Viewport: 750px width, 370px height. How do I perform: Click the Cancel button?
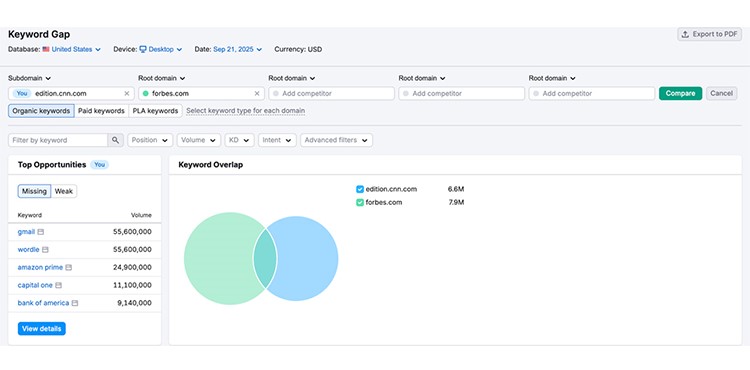[721, 93]
